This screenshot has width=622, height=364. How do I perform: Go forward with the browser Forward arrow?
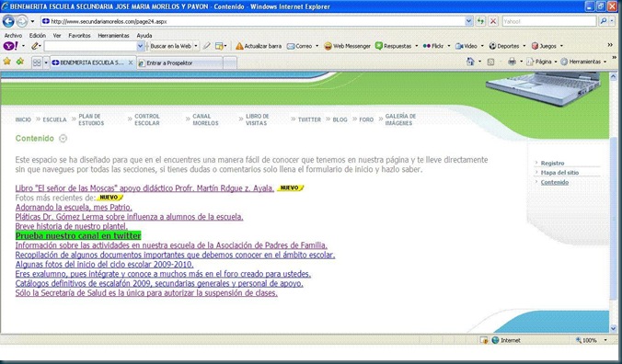point(22,21)
